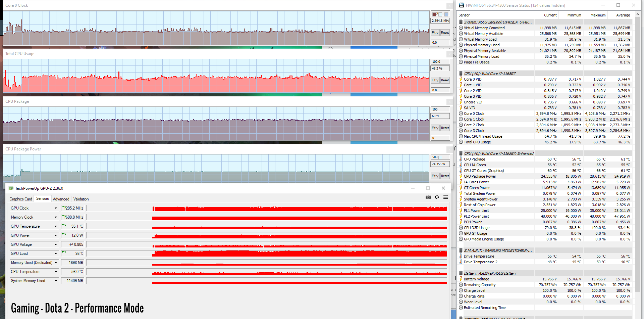Select the Max CPU/Thread Usage row label
This screenshot has height=319, width=644.
coord(483,136)
